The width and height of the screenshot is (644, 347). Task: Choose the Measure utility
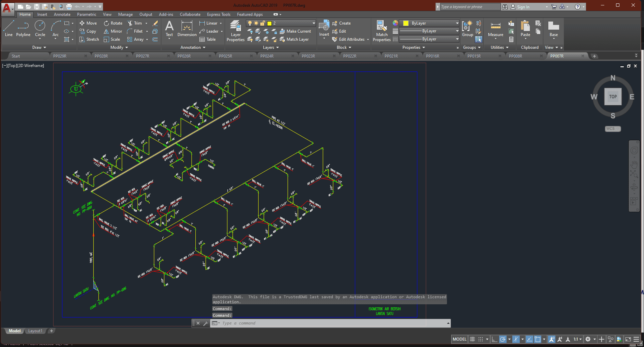(495, 29)
